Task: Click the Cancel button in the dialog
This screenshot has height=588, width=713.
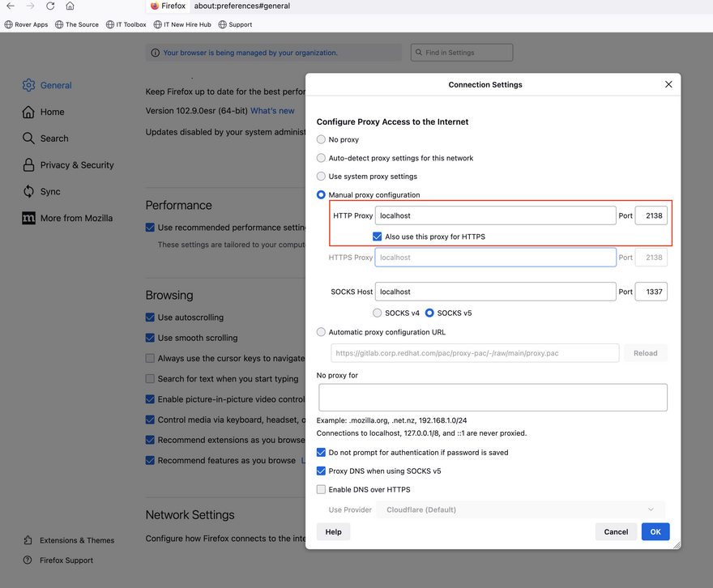Action: [x=616, y=531]
